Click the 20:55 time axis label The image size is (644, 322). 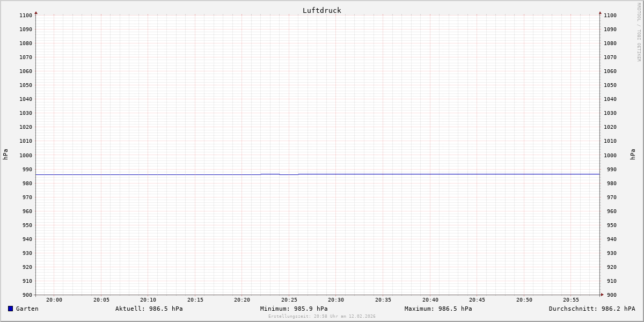[571, 300]
